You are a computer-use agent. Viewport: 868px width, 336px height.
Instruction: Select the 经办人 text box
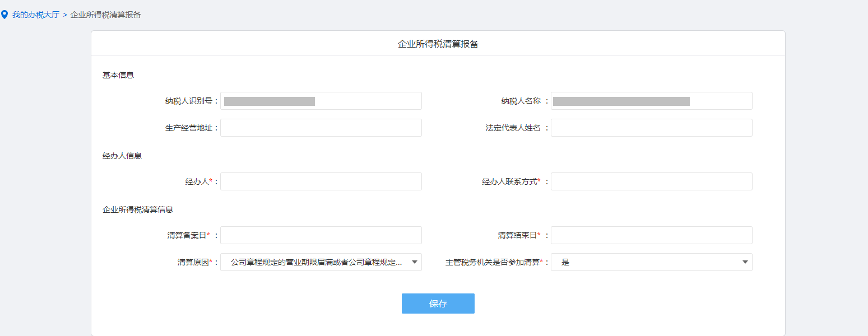pos(321,181)
